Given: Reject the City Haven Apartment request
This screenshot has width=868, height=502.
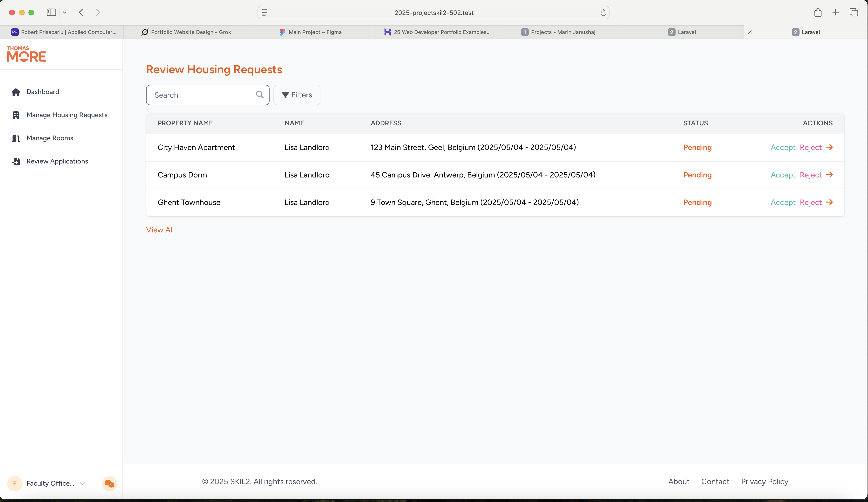Looking at the screenshot, I should point(810,147).
